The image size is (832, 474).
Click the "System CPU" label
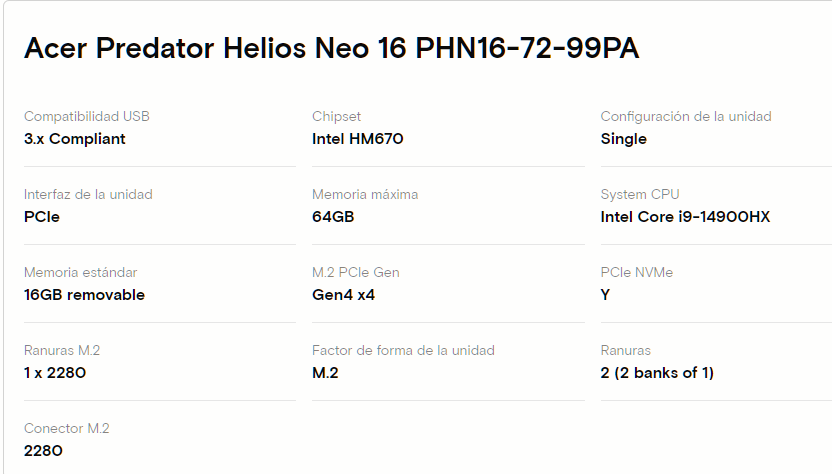(x=640, y=194)
